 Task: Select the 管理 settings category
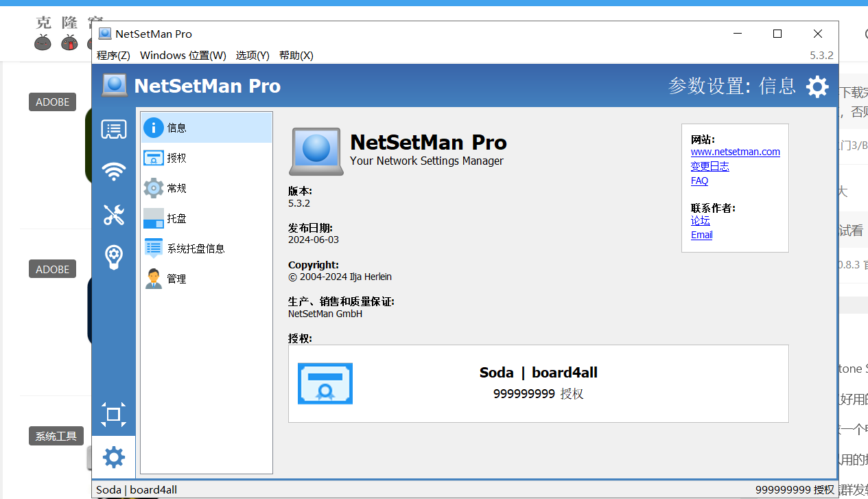(x=207, y=279)
